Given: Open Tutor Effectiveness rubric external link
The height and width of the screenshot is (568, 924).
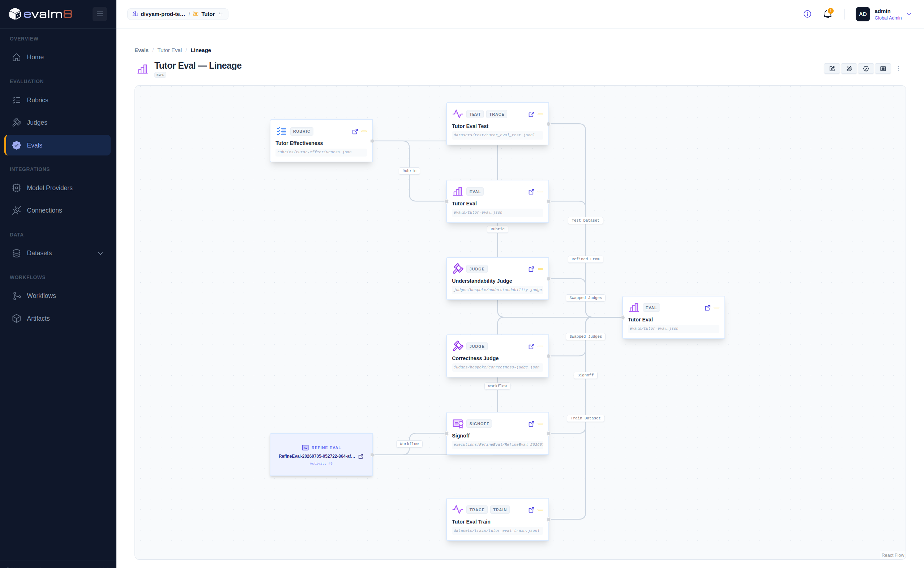Looking at the screenshot, I should pos(355,132).
